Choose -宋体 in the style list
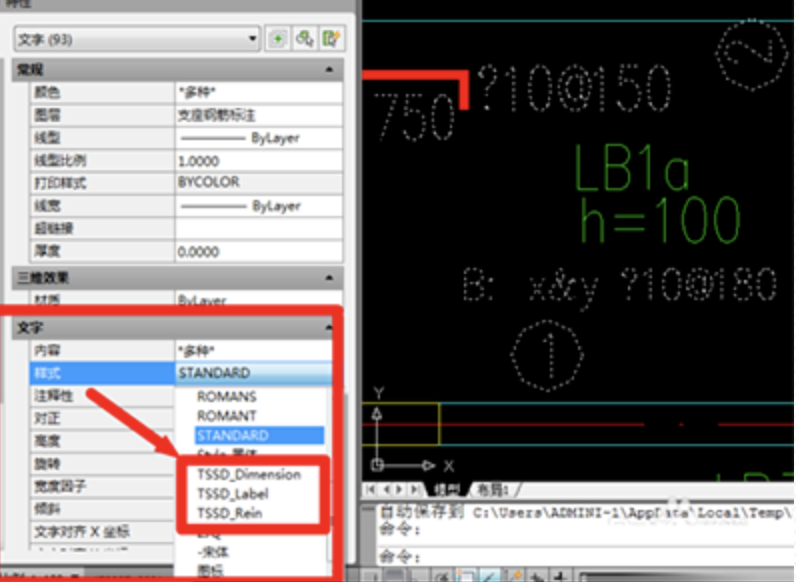 point(213,552)
